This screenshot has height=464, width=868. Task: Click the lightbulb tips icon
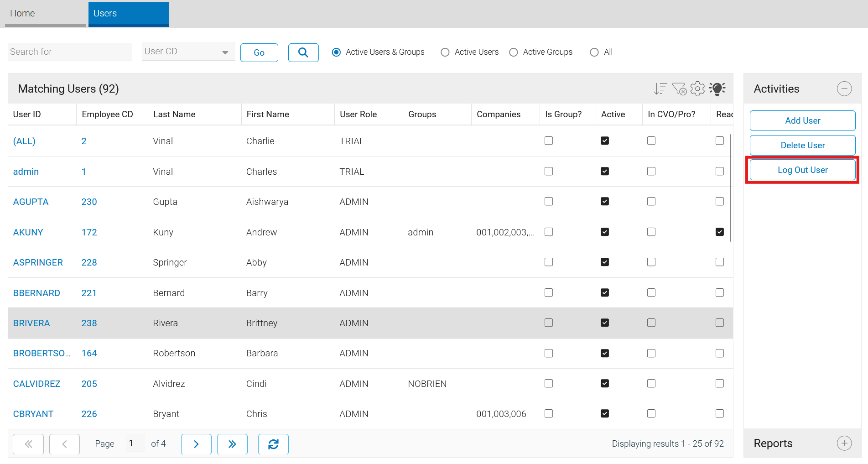coord(717,89)
